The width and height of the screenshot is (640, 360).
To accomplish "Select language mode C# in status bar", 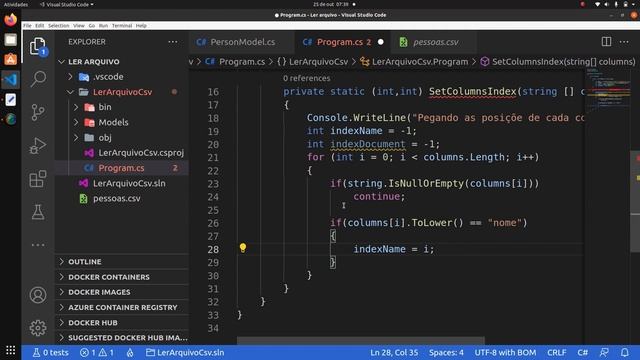I will tap(582, 352).
